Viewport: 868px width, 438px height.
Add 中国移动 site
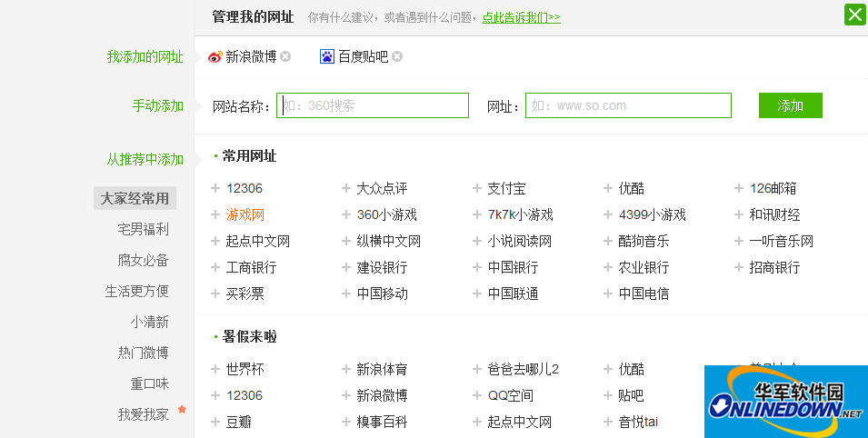(382, 294)
